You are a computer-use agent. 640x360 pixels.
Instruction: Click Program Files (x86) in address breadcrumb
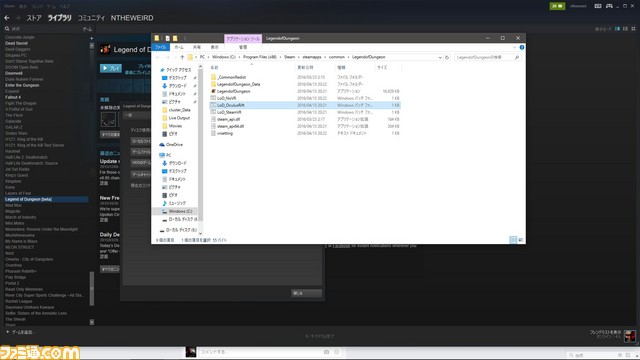tap(260, 57)
